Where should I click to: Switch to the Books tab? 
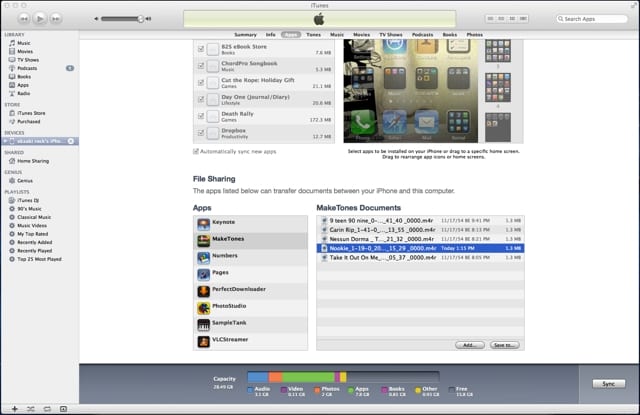[x=450, y=35]
